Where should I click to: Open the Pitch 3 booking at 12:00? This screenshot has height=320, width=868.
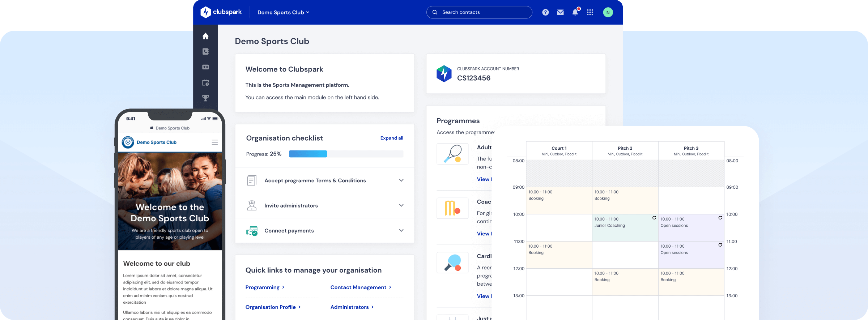pos(691,282)
